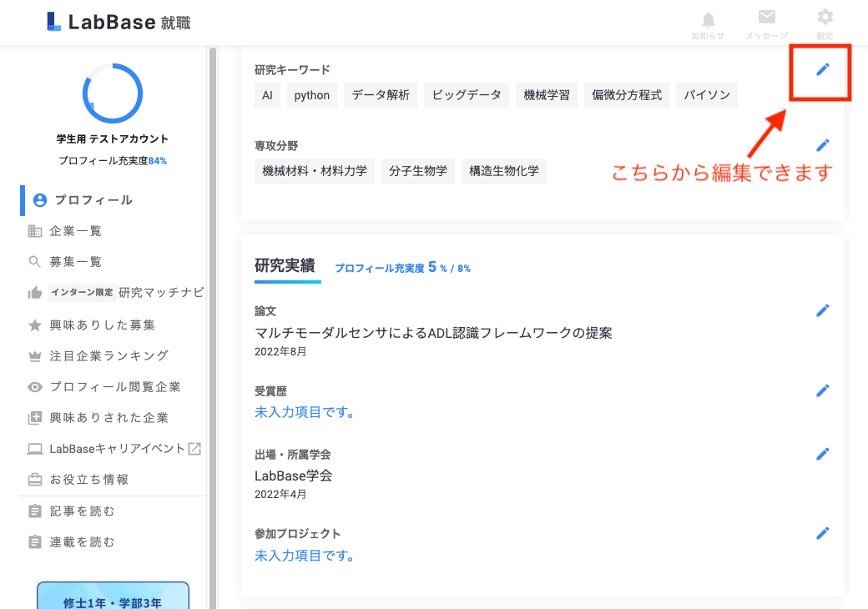The width and height of the screenshot is (868, 609).
Task: Open settings gear icon
Action: 825,23
